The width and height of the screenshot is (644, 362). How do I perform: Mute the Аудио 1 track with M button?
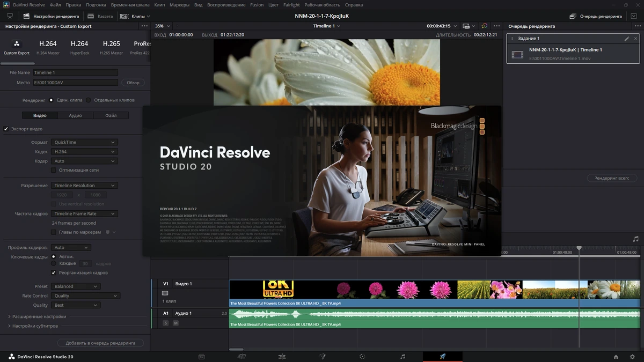(x=175, y=323)
